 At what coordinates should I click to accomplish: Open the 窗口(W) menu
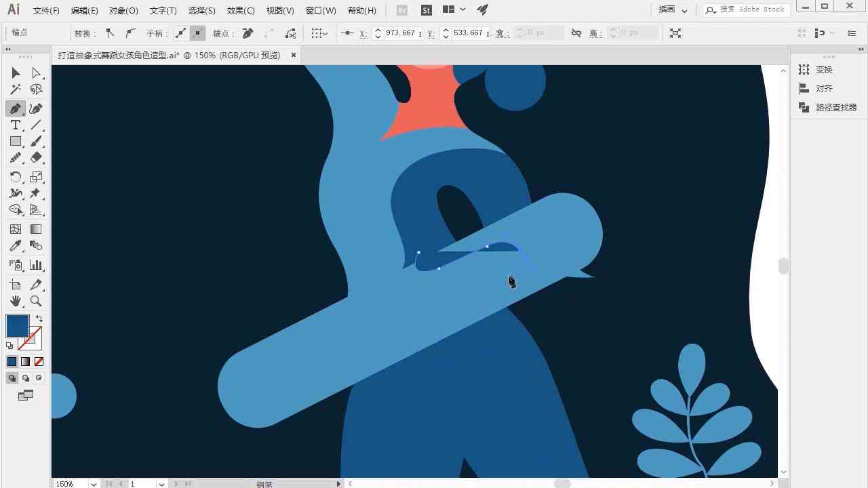[x=321, y=10]
